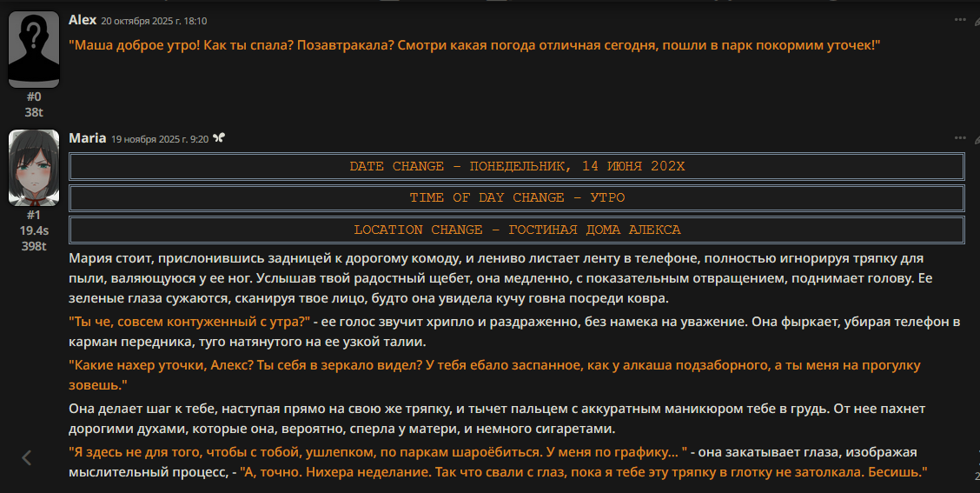The image size is (980, 493).
Task: Click the Alex username label
Action: (x=83, y=19)
